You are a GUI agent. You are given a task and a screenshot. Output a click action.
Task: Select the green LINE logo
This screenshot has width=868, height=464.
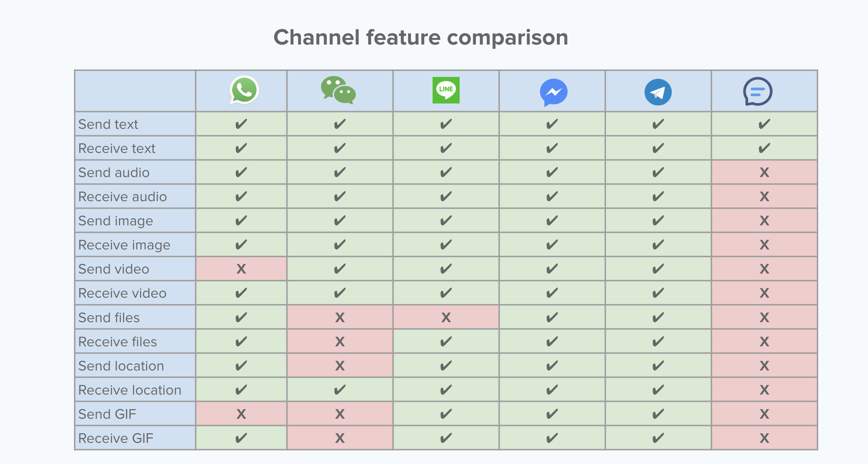(446, 90)
